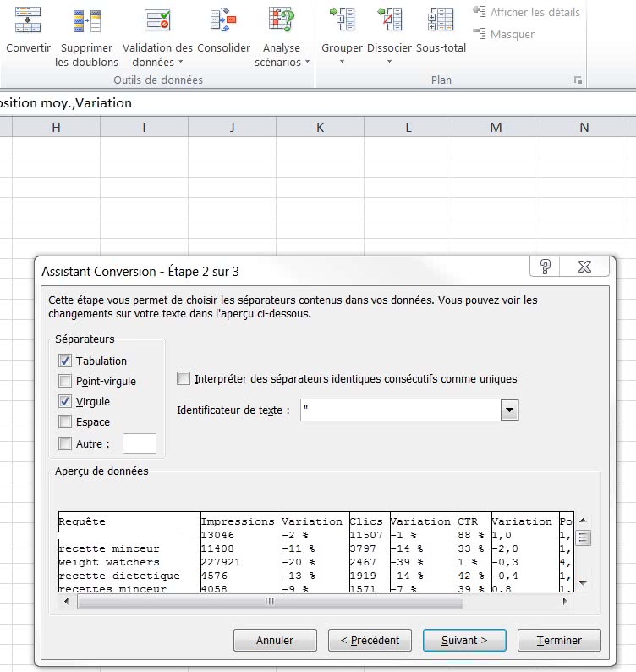
Task: Enable the Espace separator checkbox
Action: tap(65, 421)
